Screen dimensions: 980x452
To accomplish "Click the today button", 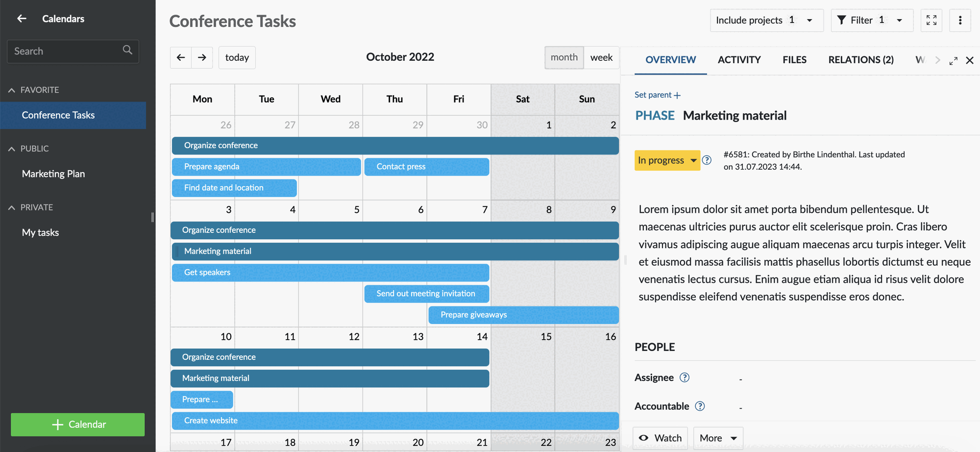I will pyautogui.click(x=237, y=57).
